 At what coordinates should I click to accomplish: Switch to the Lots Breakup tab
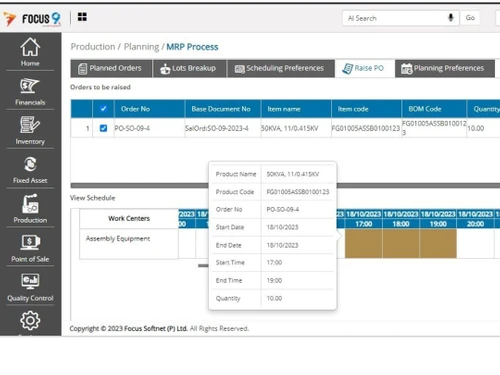(x=189, y=68)
